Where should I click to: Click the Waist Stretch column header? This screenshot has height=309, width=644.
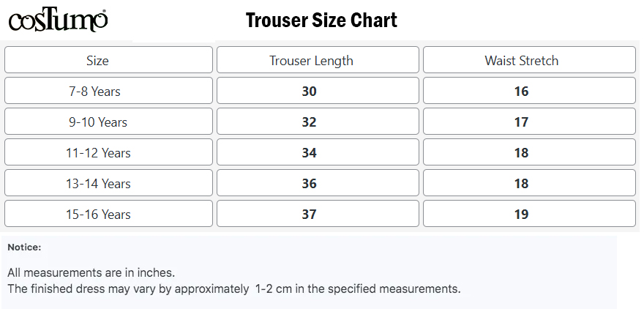[529, 60]
